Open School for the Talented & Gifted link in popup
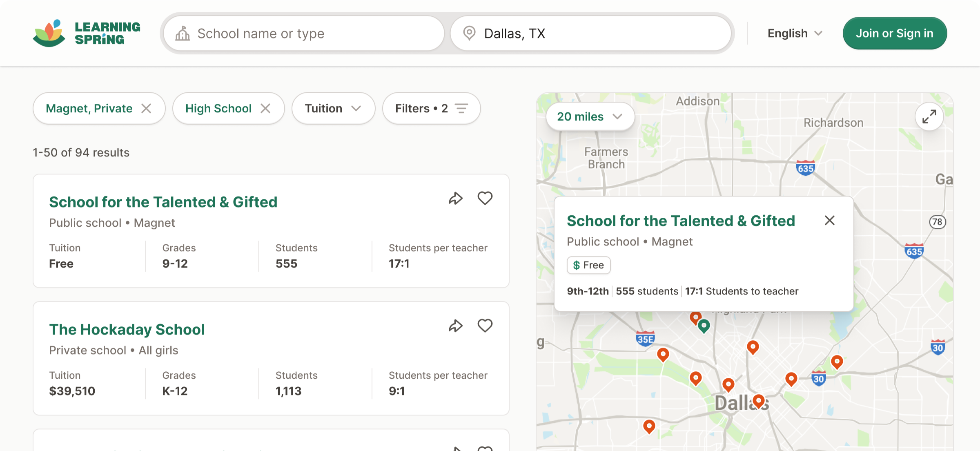980x451 pixels. click(x=681, y=221)
